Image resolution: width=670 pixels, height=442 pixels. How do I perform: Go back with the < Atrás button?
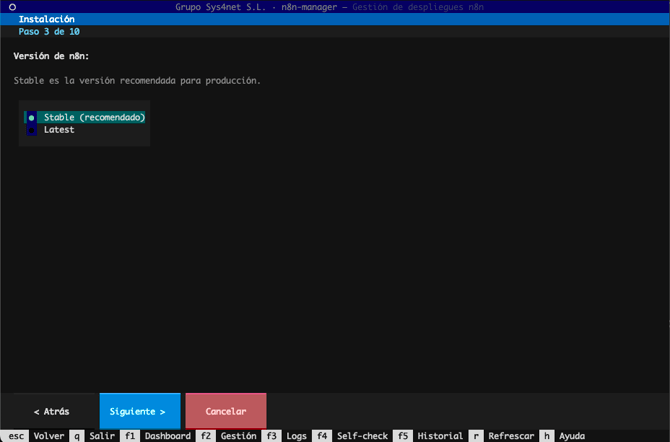click(51, 411)
